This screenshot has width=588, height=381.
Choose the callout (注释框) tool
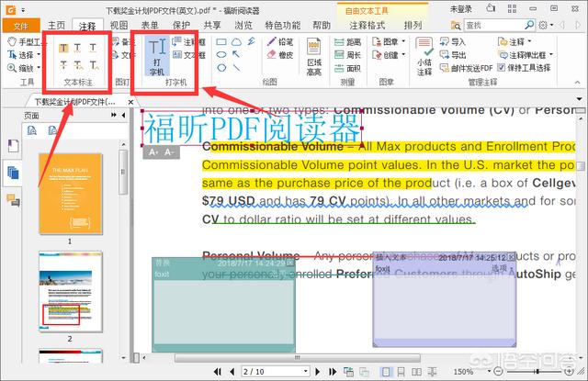(189, 42)
